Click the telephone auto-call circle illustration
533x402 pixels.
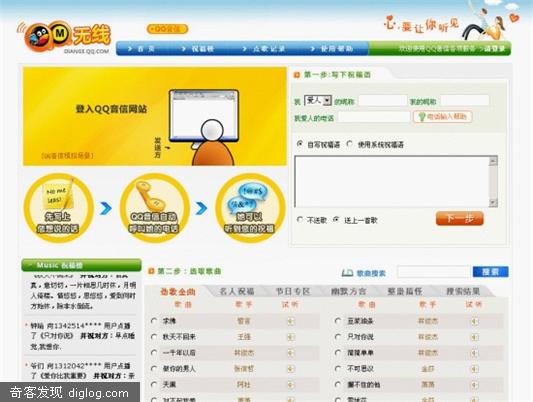coord(154,208)
